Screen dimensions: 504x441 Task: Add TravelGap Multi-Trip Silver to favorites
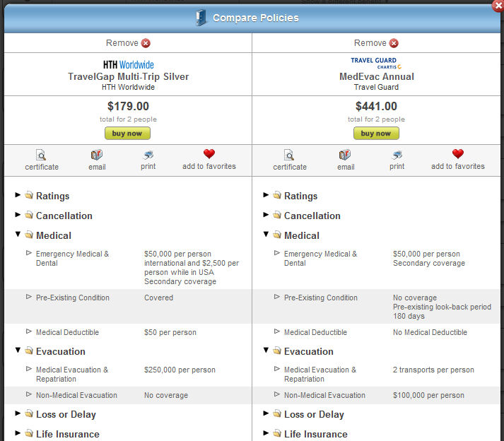pyautogui.click(x=209, y=154)
